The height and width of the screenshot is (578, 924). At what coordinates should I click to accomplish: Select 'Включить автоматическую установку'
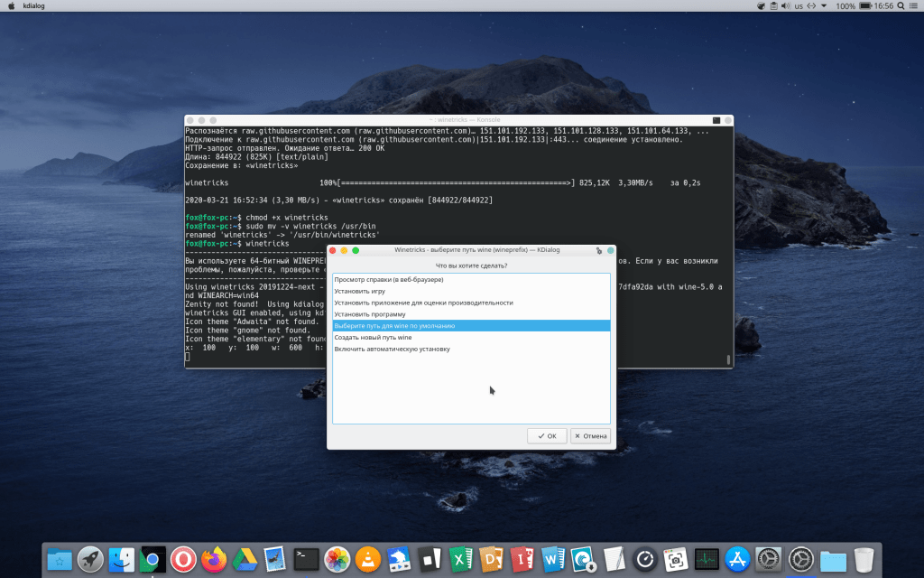coord(471,350)
